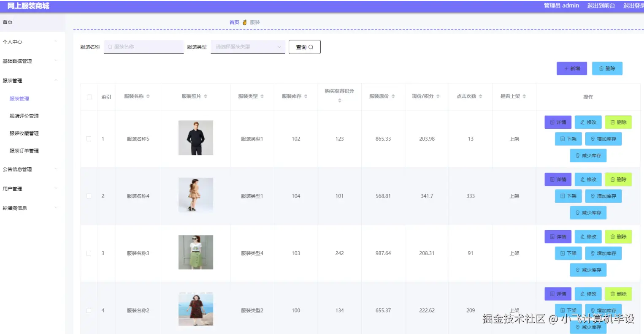Image resolution: width=644 pixels, height=334 pixels.
Task: Click 修改 for 服装名称5 row
Action: [x=588, y=122]
